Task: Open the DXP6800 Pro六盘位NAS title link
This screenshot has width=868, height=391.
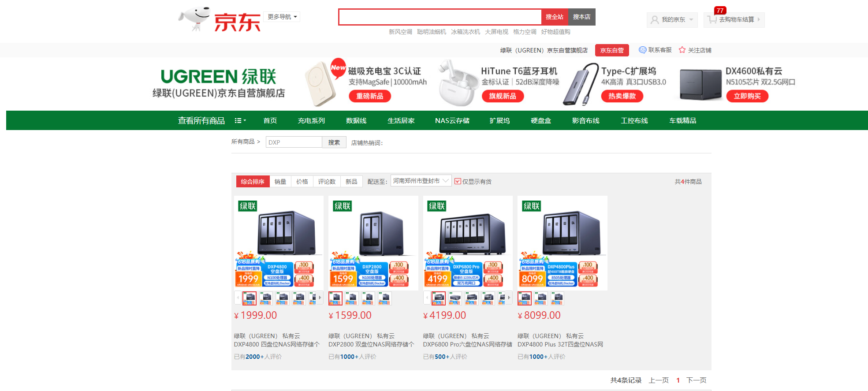Action: pyautogui.click(x=467, y=340)
